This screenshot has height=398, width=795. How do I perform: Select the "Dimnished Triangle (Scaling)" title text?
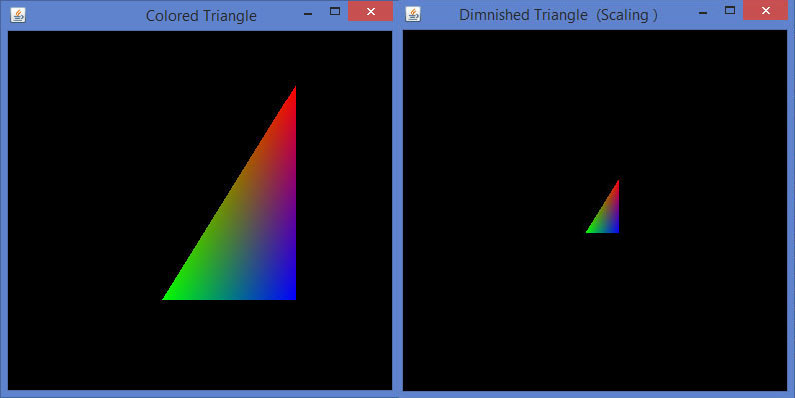coord(558,15)
